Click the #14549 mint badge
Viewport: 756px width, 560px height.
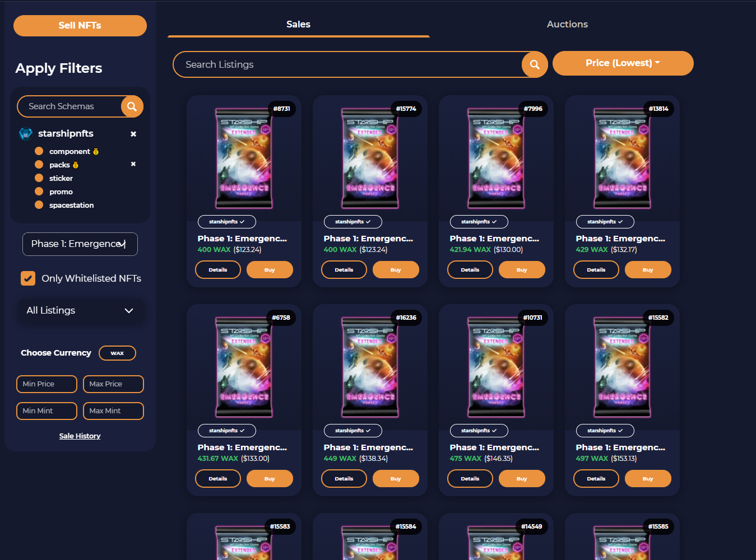[x=532, y=526]
